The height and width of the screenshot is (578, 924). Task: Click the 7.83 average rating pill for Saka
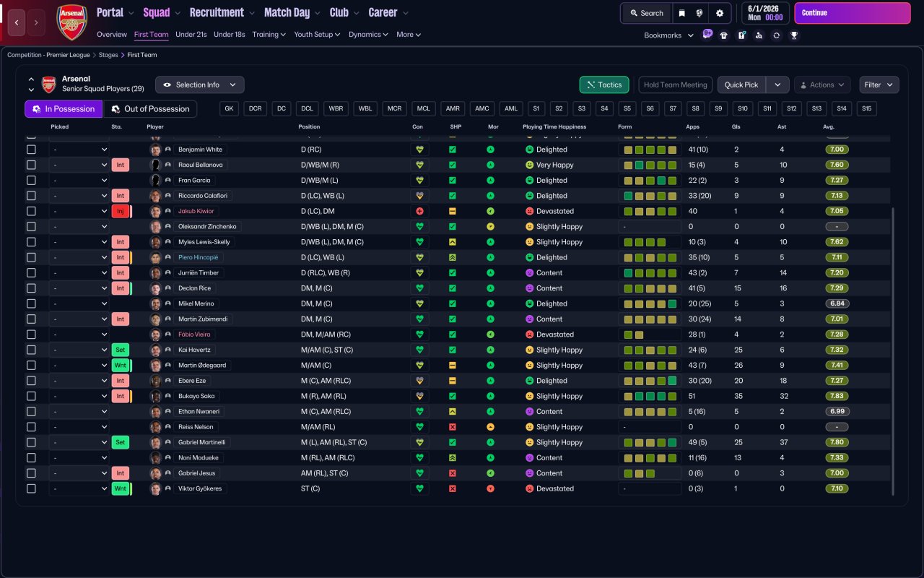[837, 396]
